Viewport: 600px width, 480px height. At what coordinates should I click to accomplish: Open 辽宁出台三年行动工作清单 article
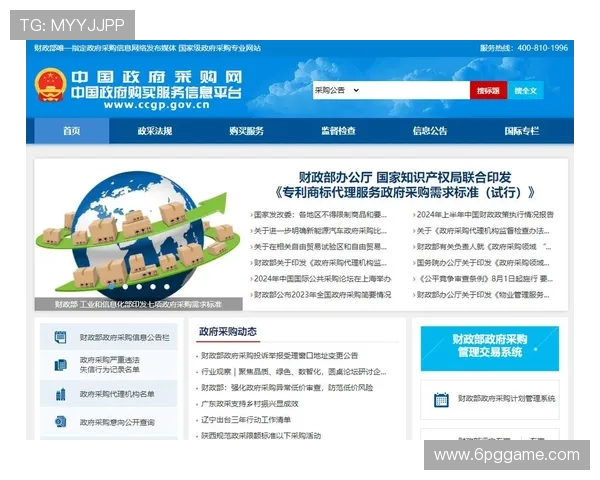point(246,420)
